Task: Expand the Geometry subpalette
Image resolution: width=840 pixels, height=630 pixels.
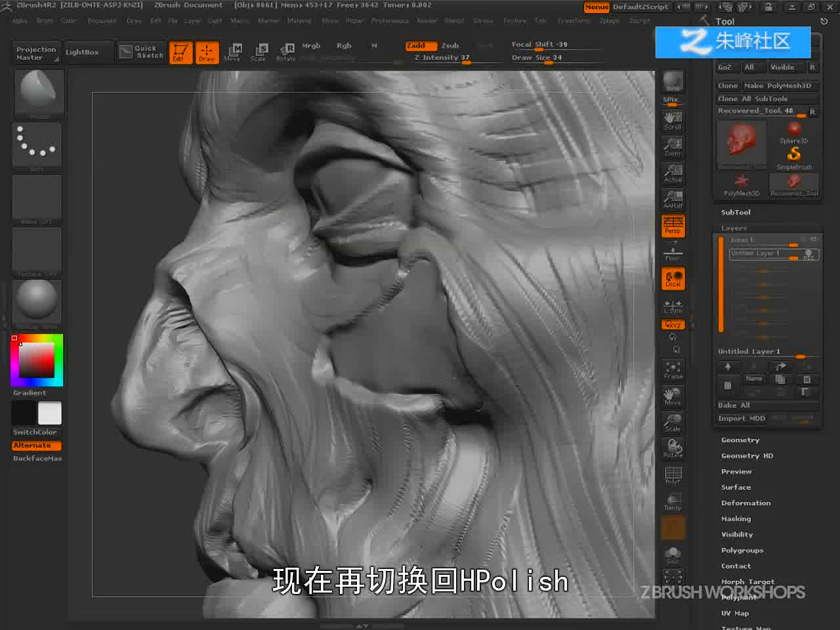Action: point(740,440)
